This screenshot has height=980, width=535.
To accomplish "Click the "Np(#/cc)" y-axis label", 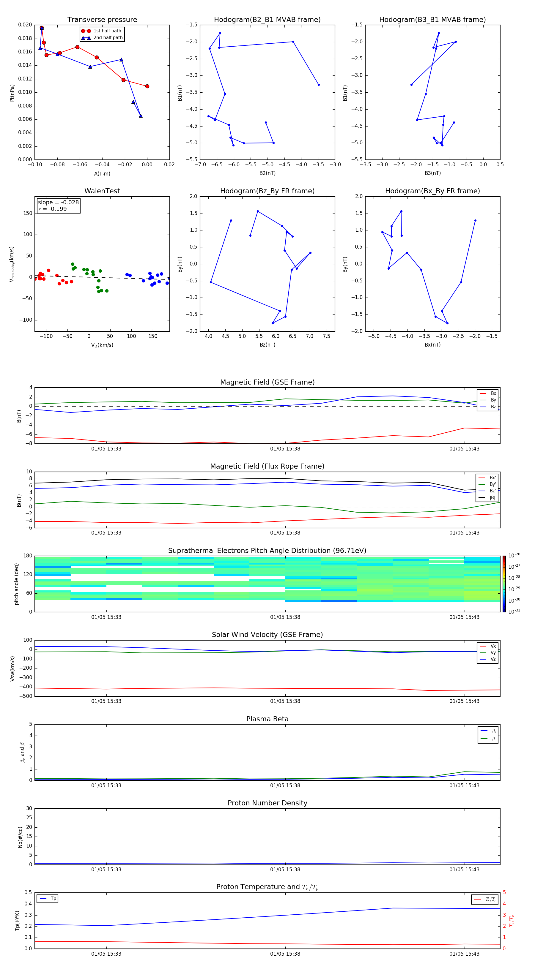I will (x=20, y=837).
